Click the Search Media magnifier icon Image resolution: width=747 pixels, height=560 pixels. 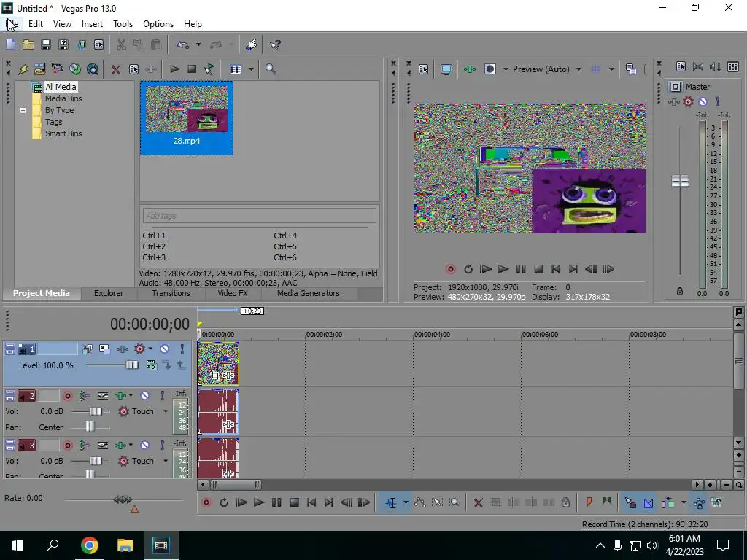pos(271,69)
